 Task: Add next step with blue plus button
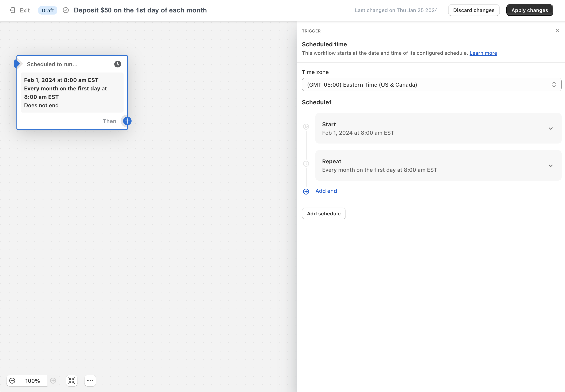pos(127,121)
